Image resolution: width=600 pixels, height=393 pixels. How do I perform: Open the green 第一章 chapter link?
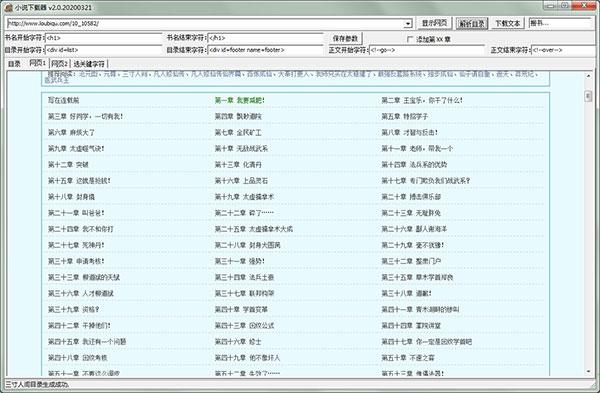click(x=240, y=100)
